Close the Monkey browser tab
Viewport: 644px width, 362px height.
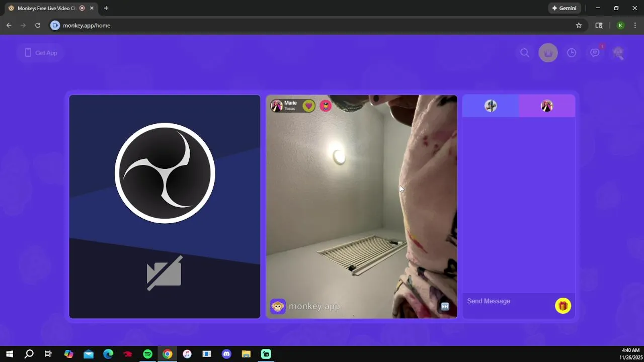pos(92,8)
